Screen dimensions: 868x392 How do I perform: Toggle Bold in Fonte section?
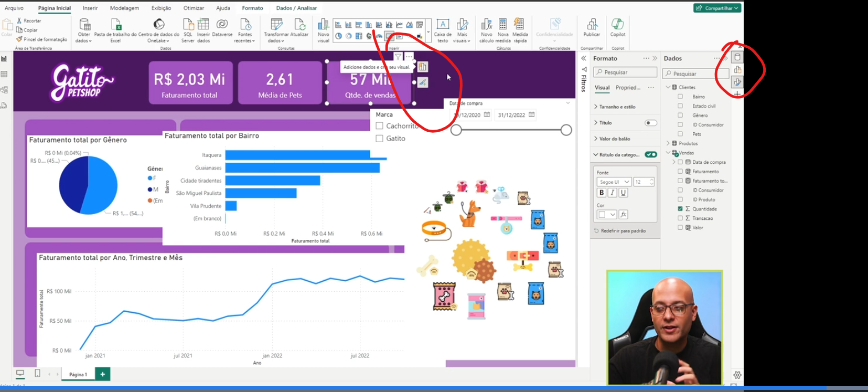[602, 193]
